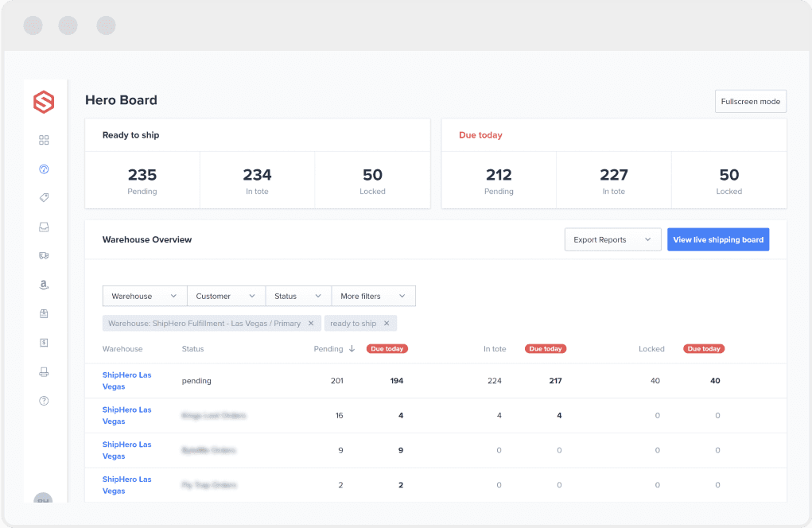This screenshot has width=812, height=528.
Task: Remove the Warehouse ShipHero Fulfillment filter chip
Action: pyautogui.click(x=311, y=323)
